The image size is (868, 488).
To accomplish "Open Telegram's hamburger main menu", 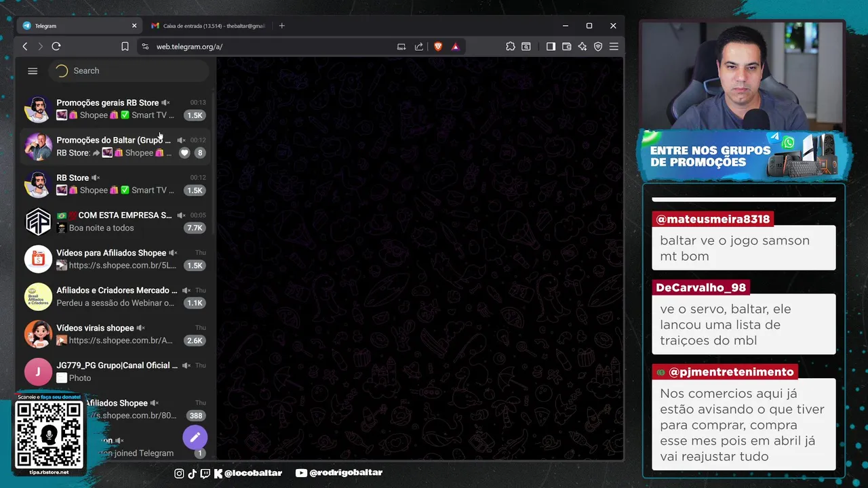I will 33,70.
